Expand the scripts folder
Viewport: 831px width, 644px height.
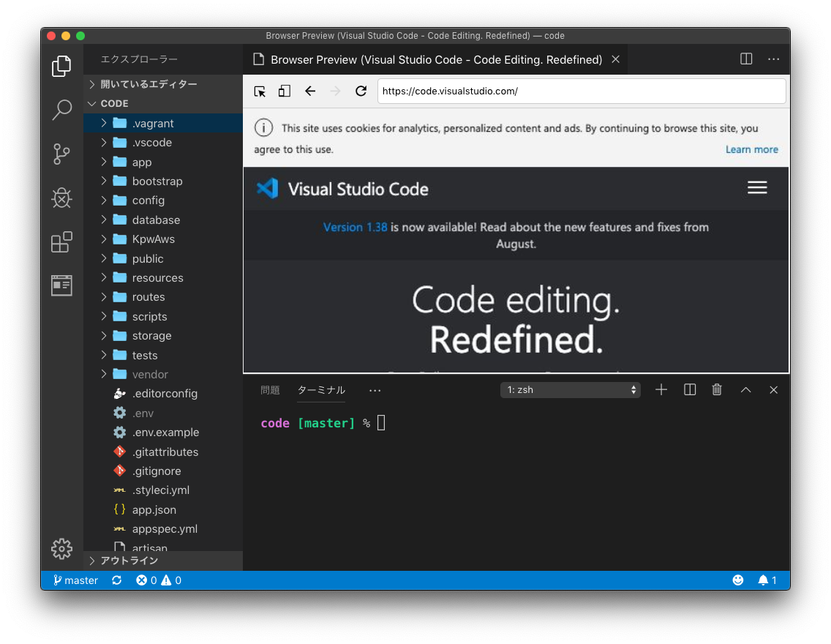click(163, 316)
